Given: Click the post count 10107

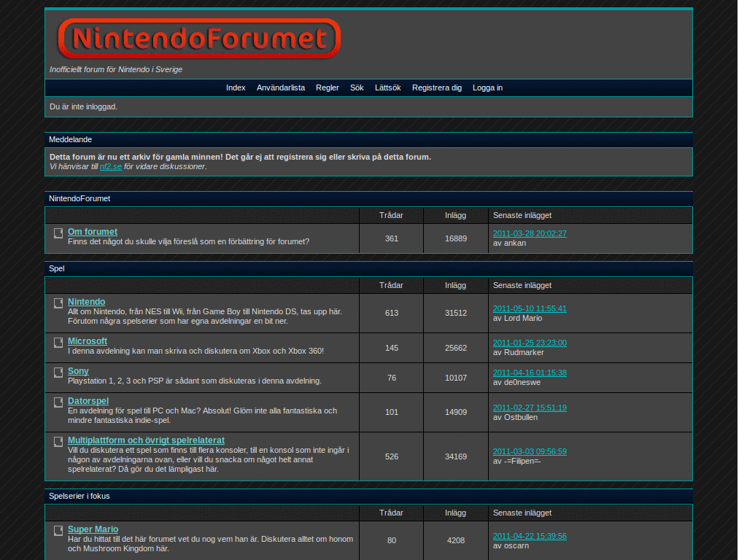Looking at the screenshot, I should pyautogui.click(x=456, y=378).
